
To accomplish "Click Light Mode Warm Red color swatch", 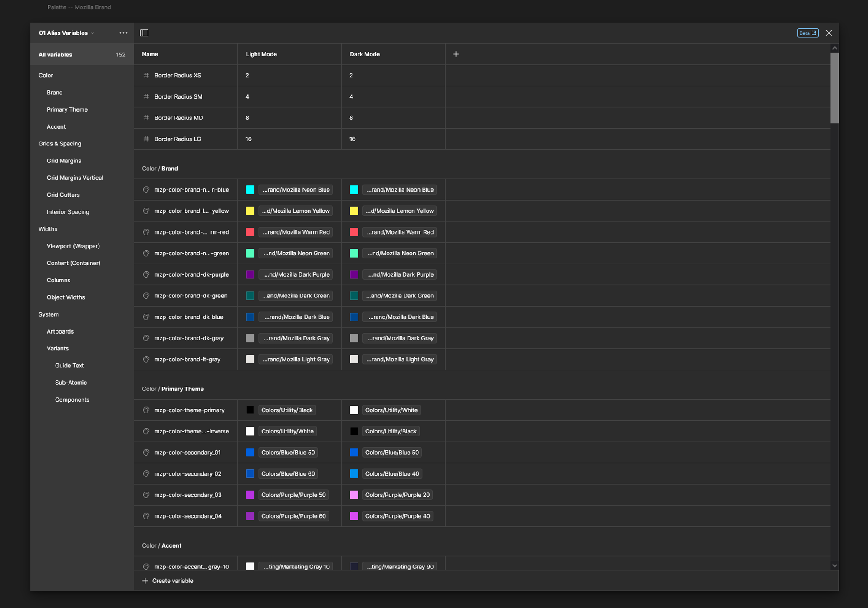I will coord(250,232).
